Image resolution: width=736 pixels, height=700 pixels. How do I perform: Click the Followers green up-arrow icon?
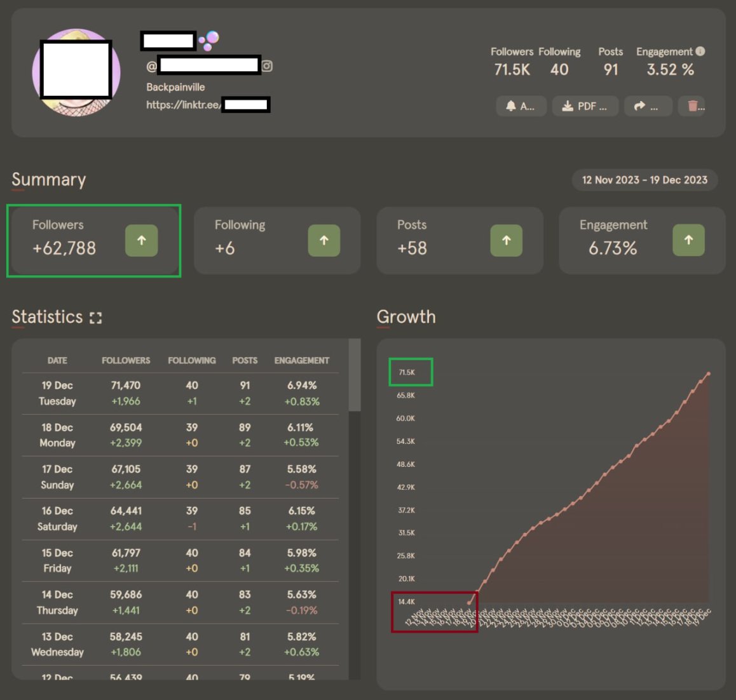(141, 241)
